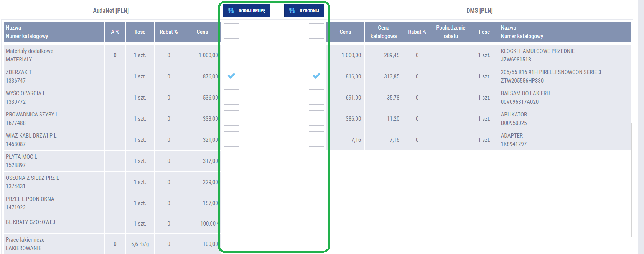Click the vertical scrollbar on the right
644x254 pixels.
click(x=632, y=180)
